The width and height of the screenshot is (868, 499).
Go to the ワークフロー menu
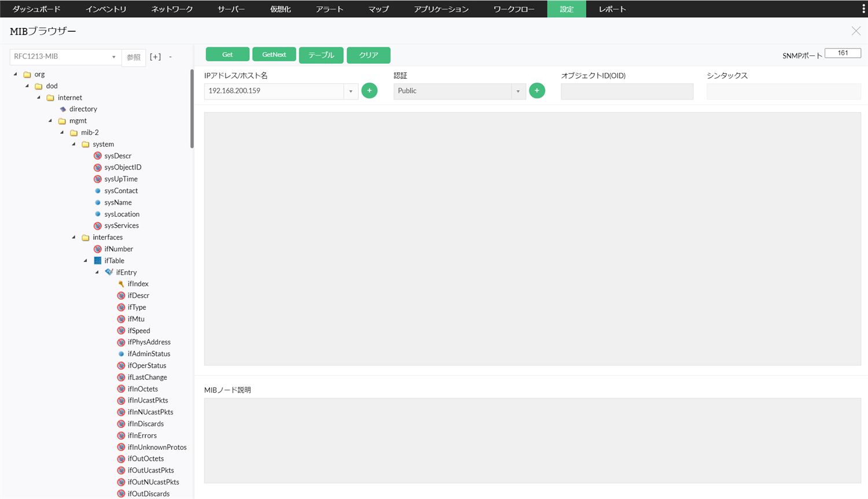tap(514, 9)
